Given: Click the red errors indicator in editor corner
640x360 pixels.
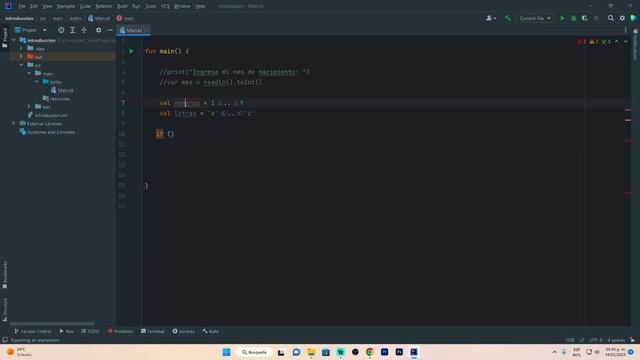Looking at the screenshot, I should [x=582, y=42].
